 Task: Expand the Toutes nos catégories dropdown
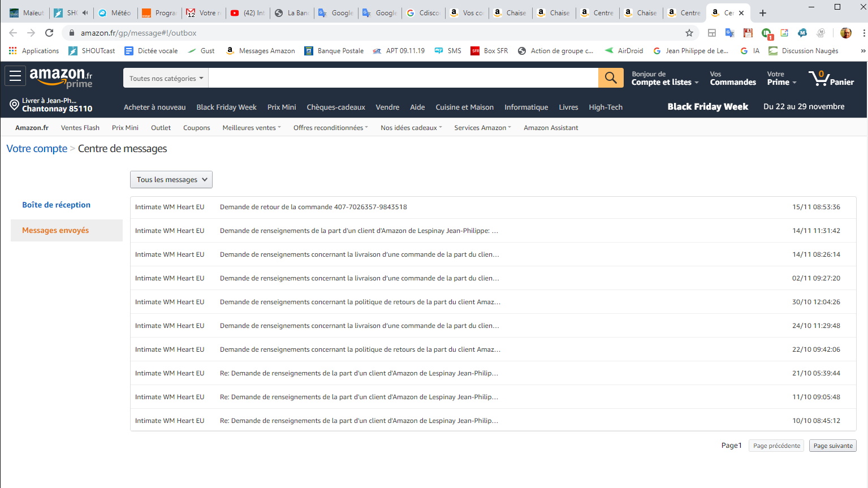tap(166, 79)
